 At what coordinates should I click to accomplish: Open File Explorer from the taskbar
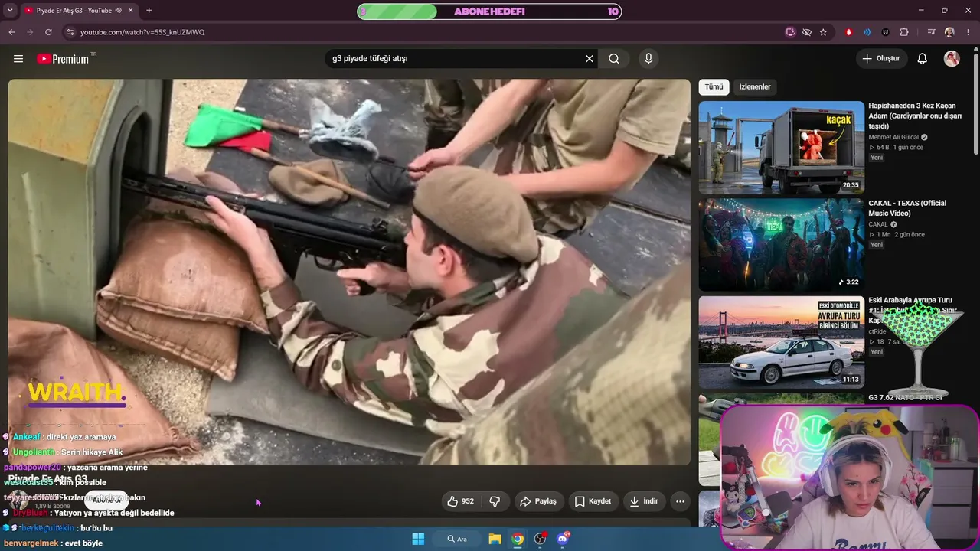495,539
